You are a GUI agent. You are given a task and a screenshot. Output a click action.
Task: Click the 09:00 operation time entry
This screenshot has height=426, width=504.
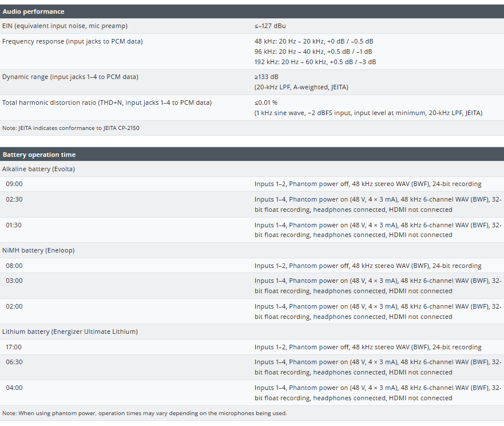[14, 184]
